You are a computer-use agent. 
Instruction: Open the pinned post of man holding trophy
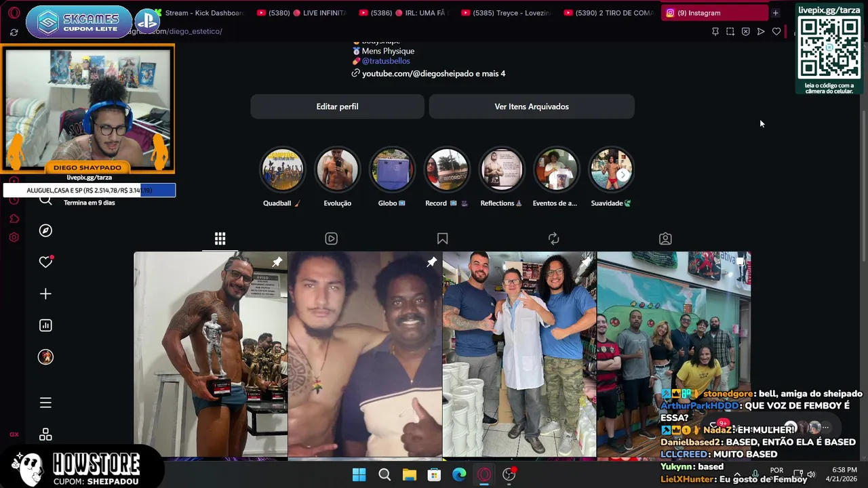(x=210, y=355)
